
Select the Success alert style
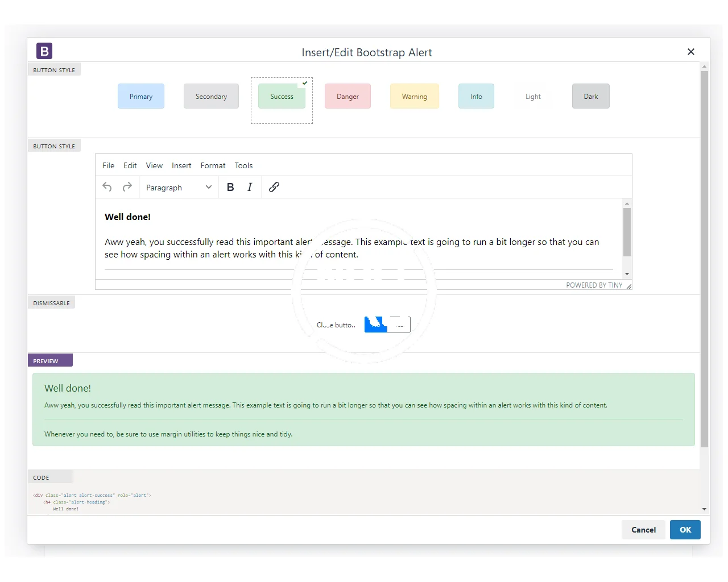point(282,97)
